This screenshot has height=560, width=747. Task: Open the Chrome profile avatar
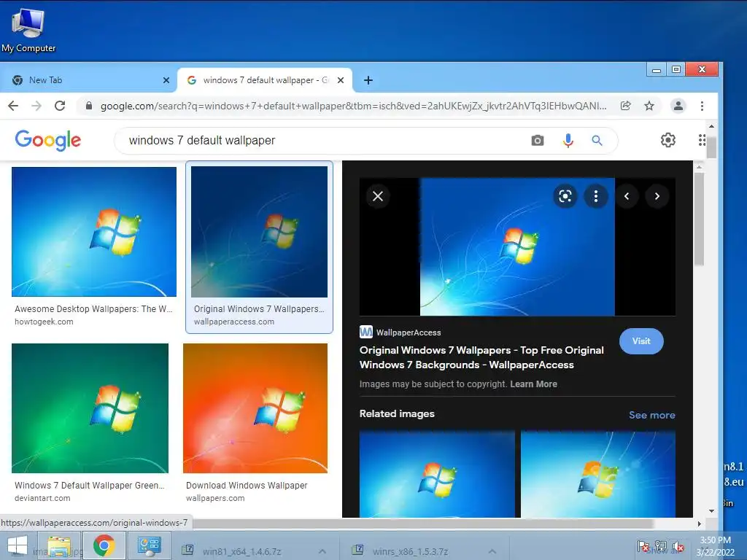click(x=678, y=106)
